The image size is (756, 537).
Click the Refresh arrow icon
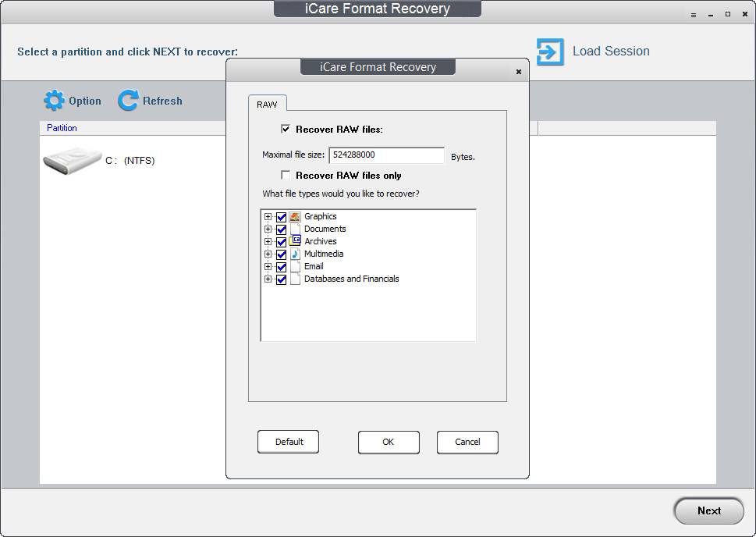point(128,101)
